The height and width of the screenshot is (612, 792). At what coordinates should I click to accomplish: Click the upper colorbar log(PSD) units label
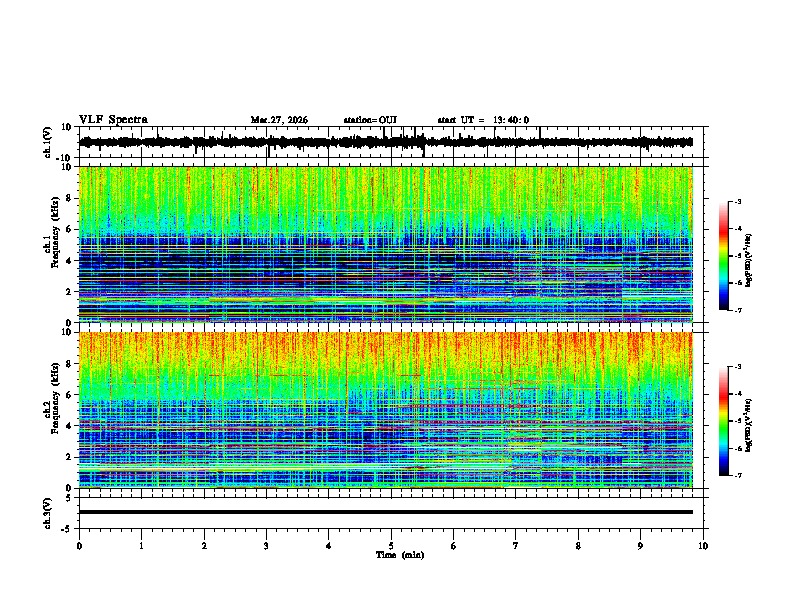(749, 260)
